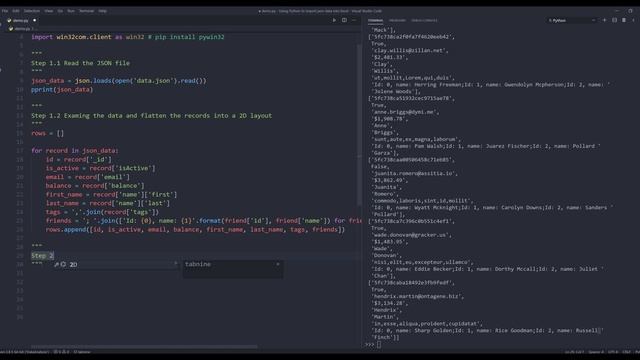640x360 pixels.
Task: Open the Help menu
Action: 102,11
